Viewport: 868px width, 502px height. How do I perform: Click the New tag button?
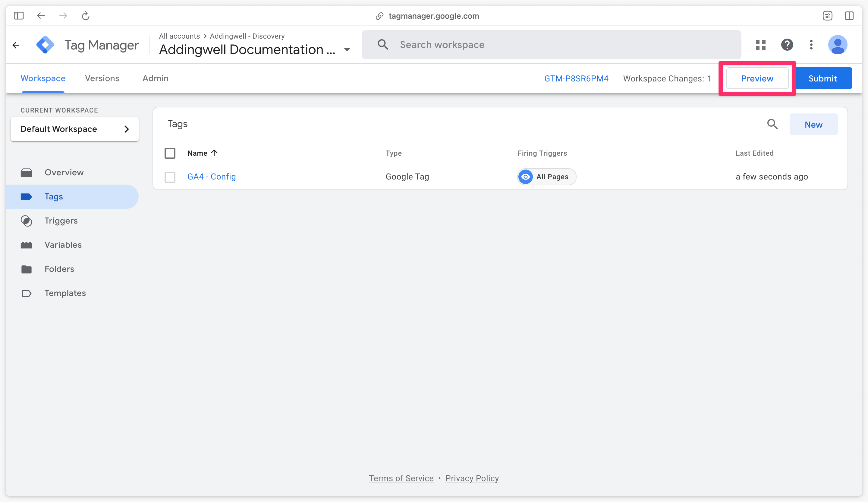pyautogui.click(x=813, y=124)
